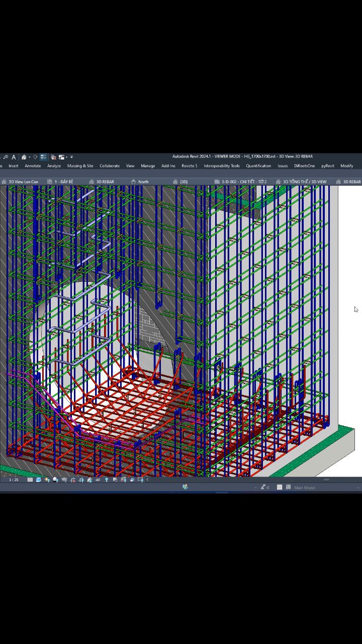
Task: Open the Issues ribbon tab
Action: 283,166
